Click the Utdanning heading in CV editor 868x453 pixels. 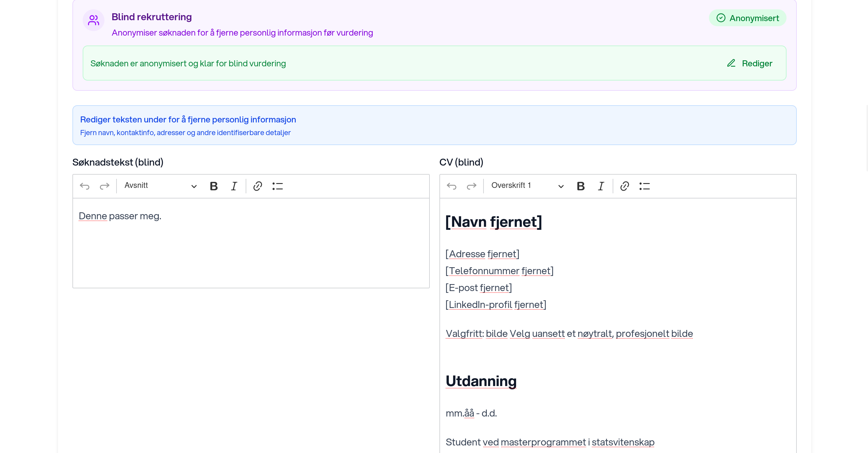(481, 381)
